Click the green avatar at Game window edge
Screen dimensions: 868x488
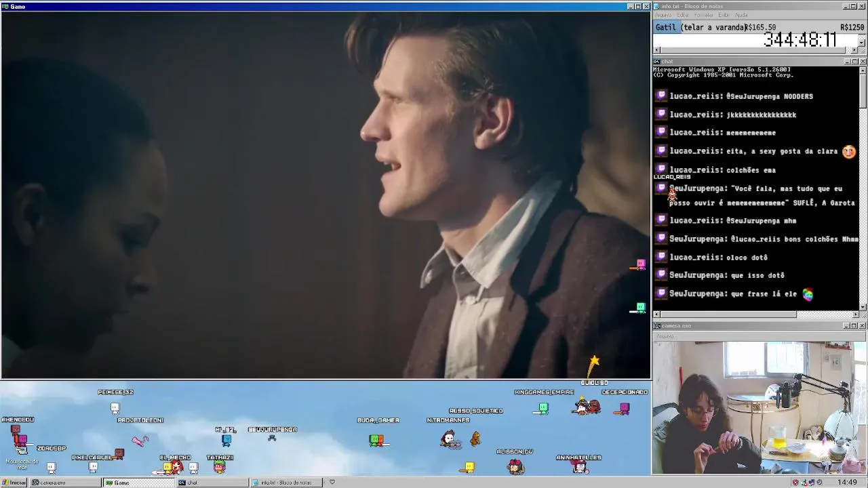[639, 309]
